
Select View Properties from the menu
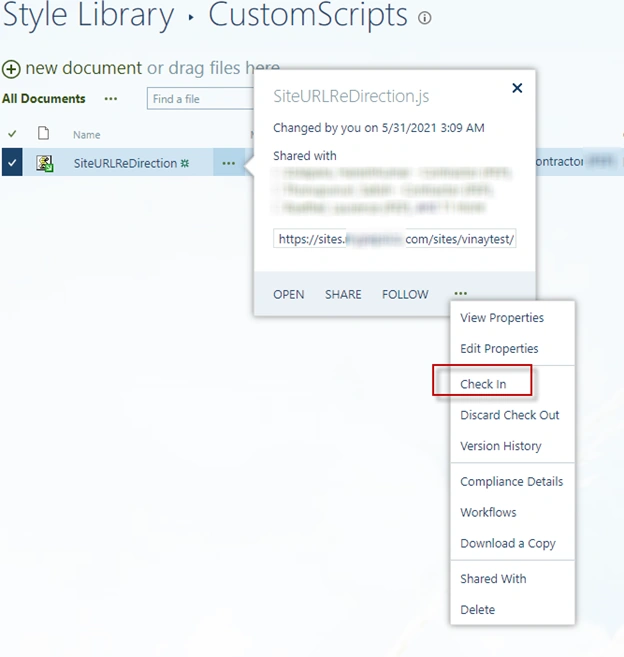pos(502,318)
